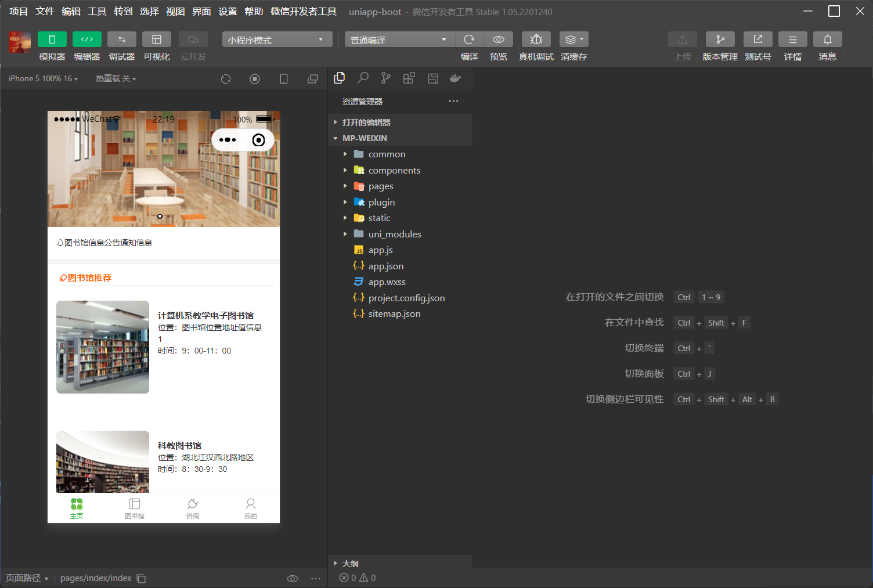
Task: Open the extensions blocks icon
Action: pyautogui.click(x=409, y=78)
